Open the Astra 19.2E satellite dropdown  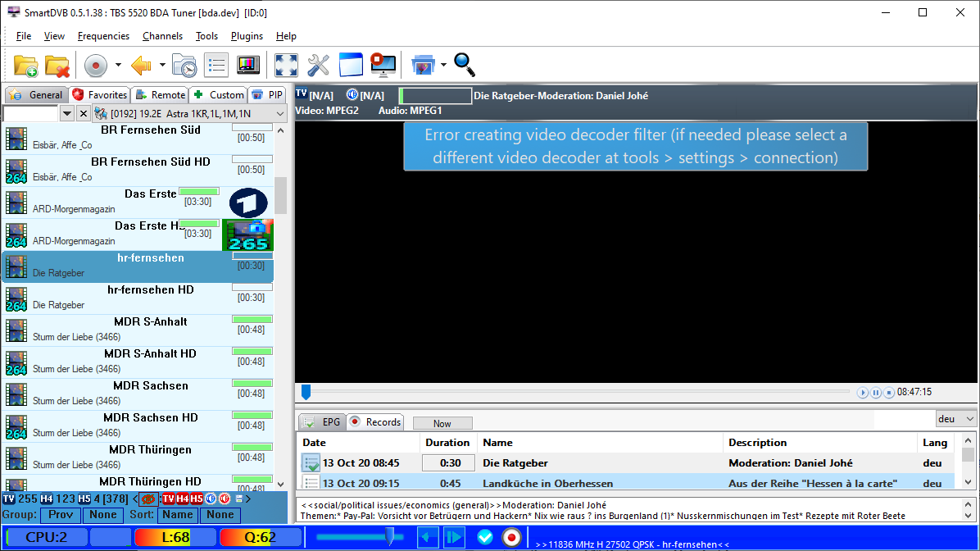click(280, 114)
